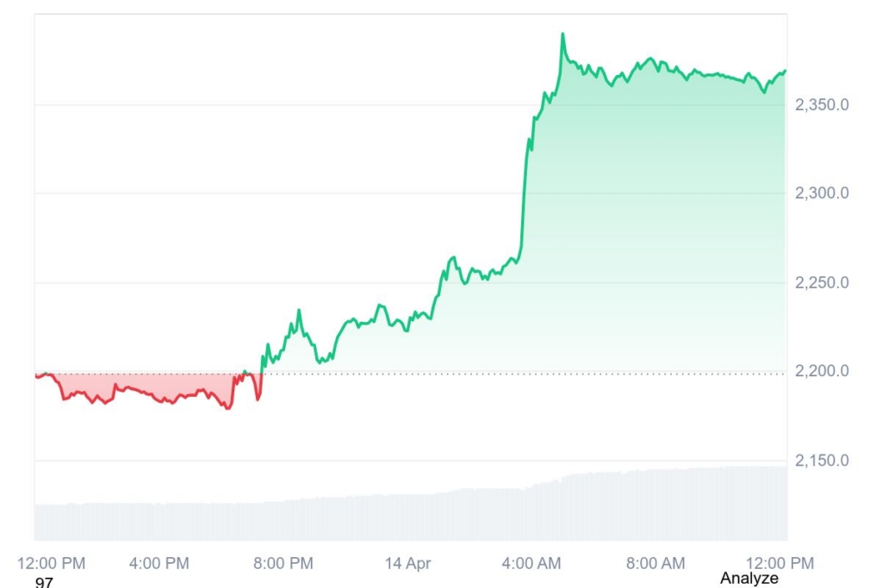Click the 4:00 PM time axis label

point(158,564)
